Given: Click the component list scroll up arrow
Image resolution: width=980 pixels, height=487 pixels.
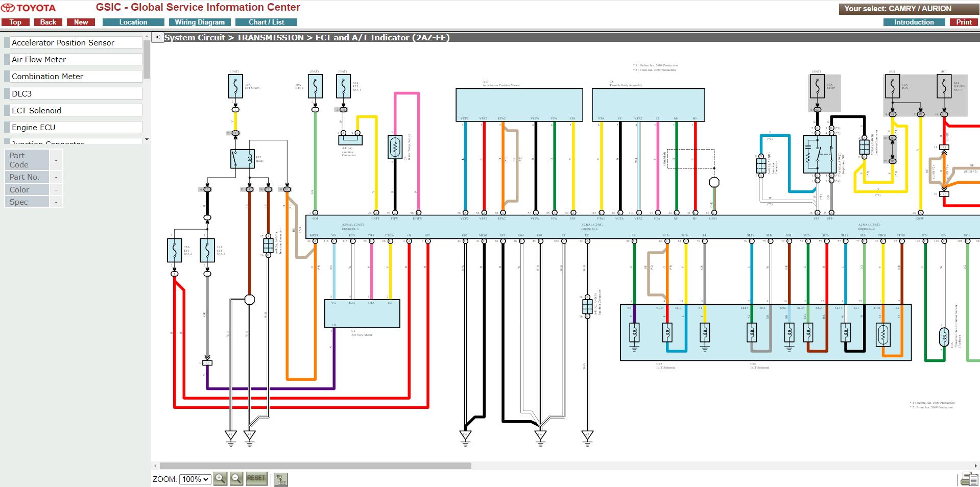Looking at the screenshot, I should [147, 37].
